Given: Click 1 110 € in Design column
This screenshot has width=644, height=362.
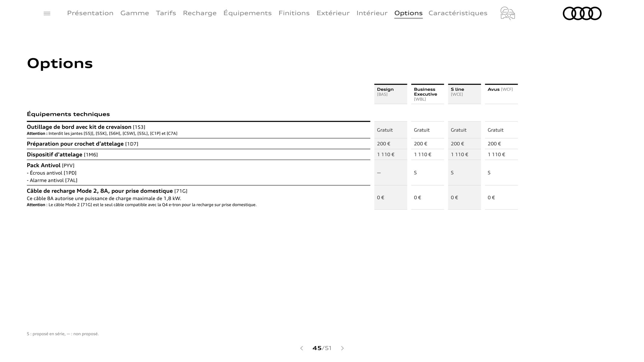Looking at the screenshot, I should [x=386, y=154].
